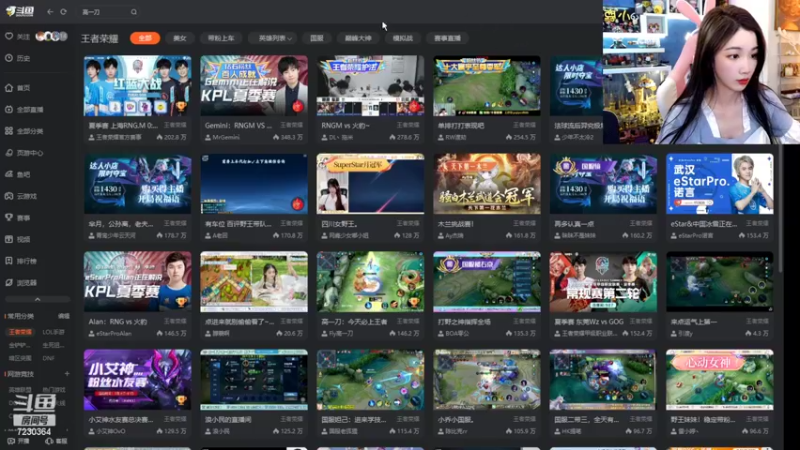The height and width of the screenshot is (450, 800).
Task: Open 鱼吧 icon in sidebar
Action: pyautogui.click(x=9, y=174)
